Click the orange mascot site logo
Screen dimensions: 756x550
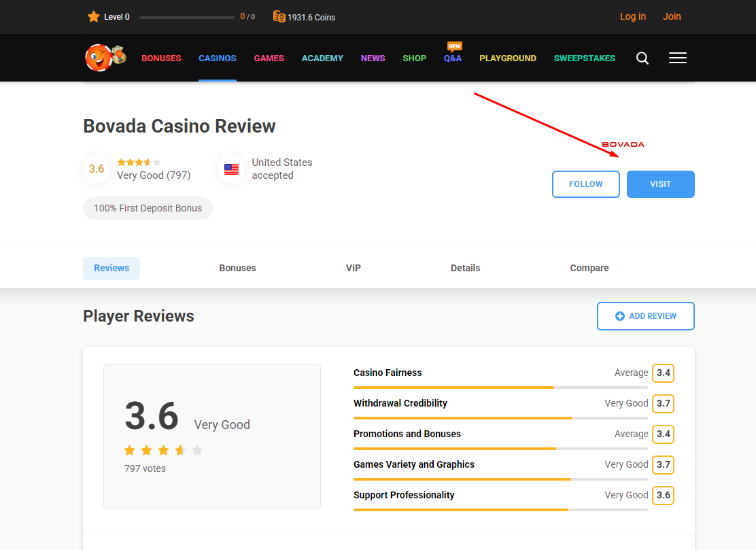(x=104, y=58)
